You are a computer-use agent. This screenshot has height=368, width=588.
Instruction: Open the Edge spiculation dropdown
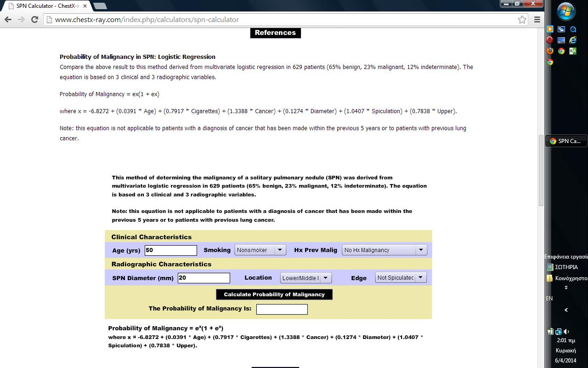pyautogui.click(x=401, y=277)
